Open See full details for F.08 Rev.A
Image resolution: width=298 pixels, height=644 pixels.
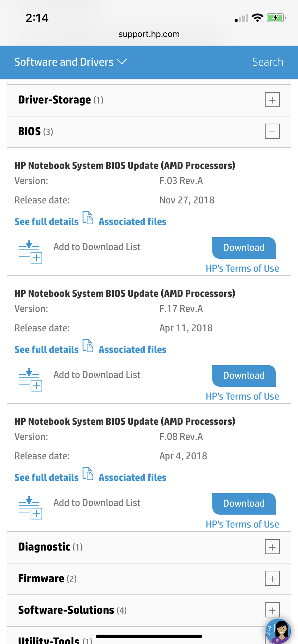pyautogui.click(x=46, y=478)
